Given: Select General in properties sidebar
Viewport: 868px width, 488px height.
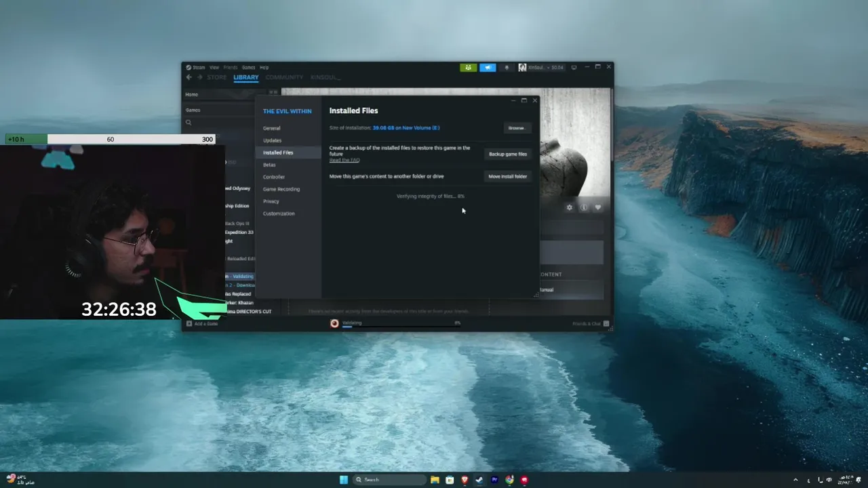Looking at the screenshot, I should (272, 128).
